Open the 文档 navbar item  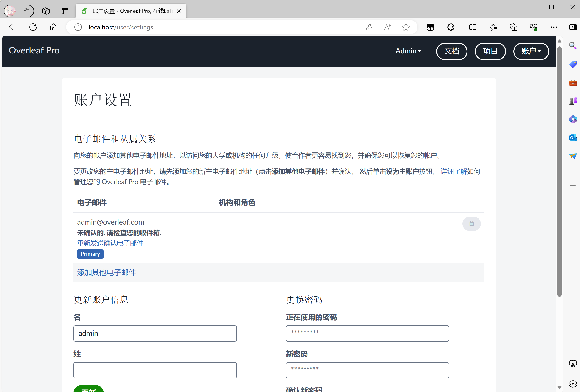(x=452, y=51)
